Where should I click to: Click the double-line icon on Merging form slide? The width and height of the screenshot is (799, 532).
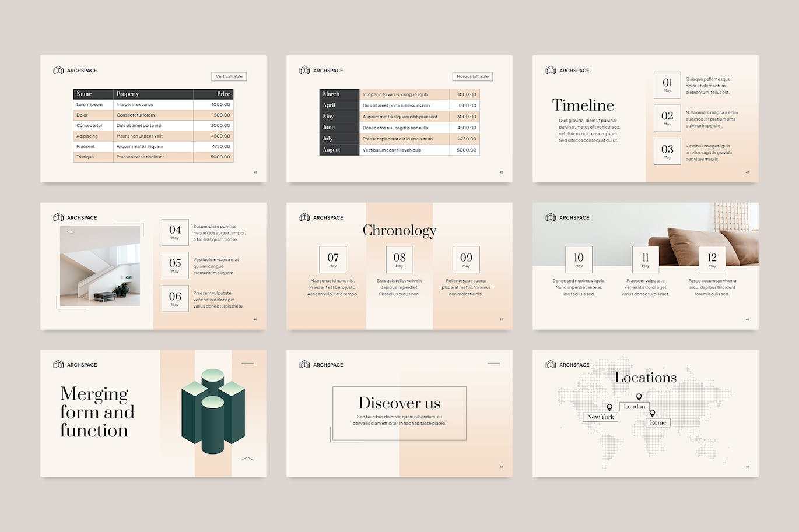[247, 364]
